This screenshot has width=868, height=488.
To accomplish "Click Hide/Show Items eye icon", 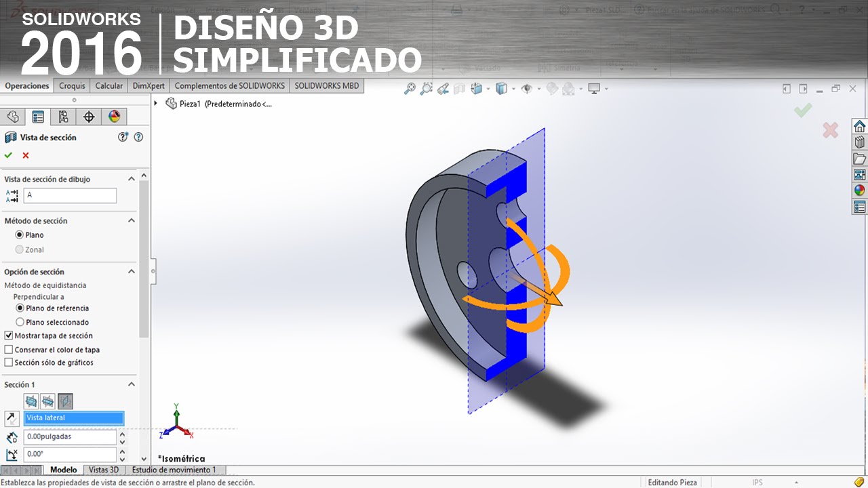I will [526, 88].
